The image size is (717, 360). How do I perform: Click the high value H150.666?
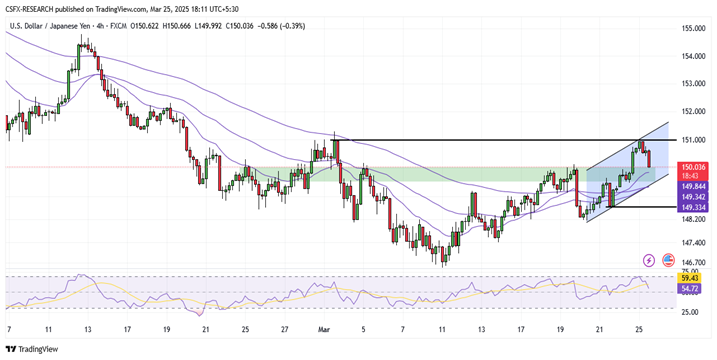[176, 26]
